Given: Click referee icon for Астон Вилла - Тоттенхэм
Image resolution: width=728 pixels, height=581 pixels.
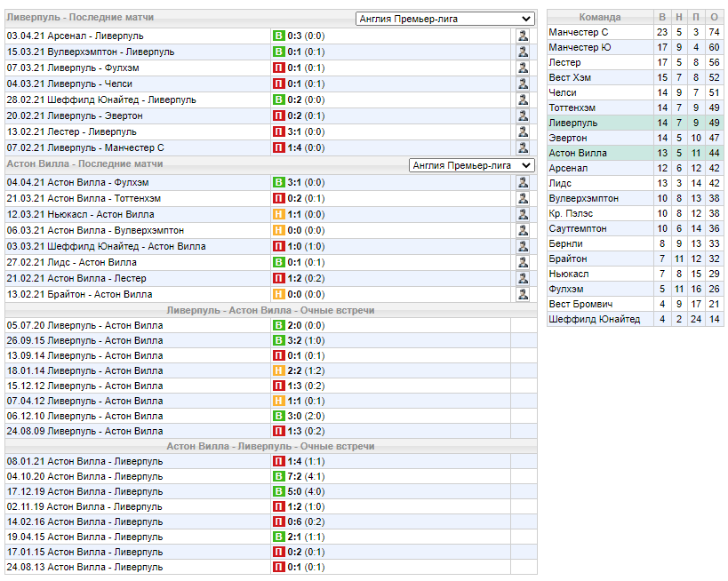Looking at the screenshot, I should point(523,198).
